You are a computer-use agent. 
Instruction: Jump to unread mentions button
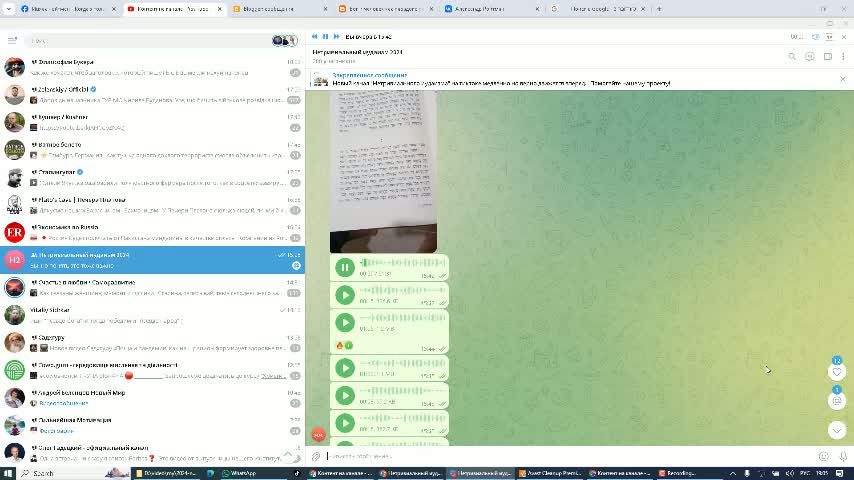(x=837, y=400)
